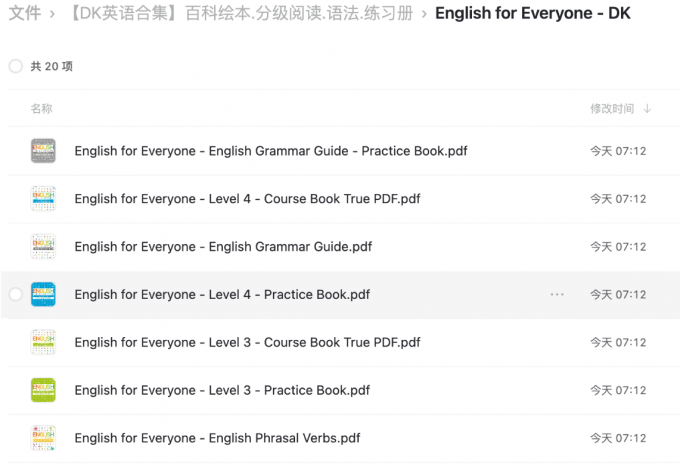Toggle sort direction arrow next to 修改时间
The image size is (680, 468).
point(647,108)
